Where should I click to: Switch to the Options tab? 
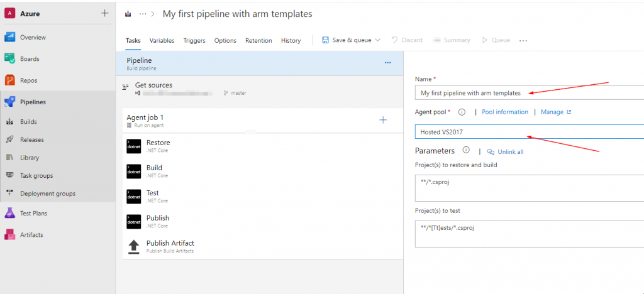(225, 41)
